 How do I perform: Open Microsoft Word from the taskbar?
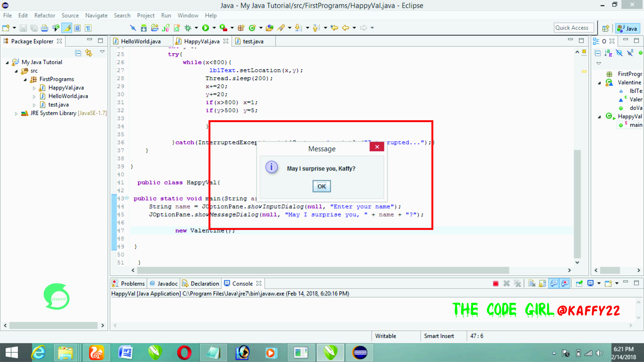click(x=125, y=352)
